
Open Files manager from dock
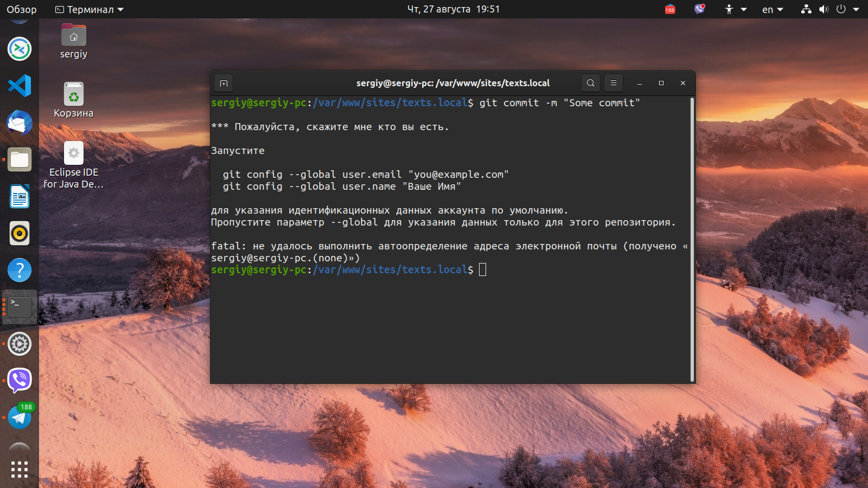tap(20, 159)
